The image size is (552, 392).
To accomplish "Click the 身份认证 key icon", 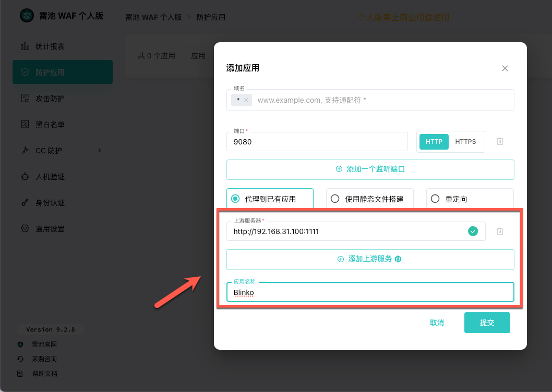I will (25, 202).
